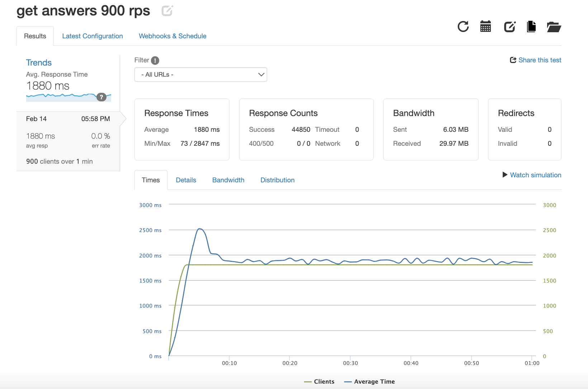Open the All URLs filter dropdown
The width and height of the screenshot is (588, 389).
click(201, 75)
